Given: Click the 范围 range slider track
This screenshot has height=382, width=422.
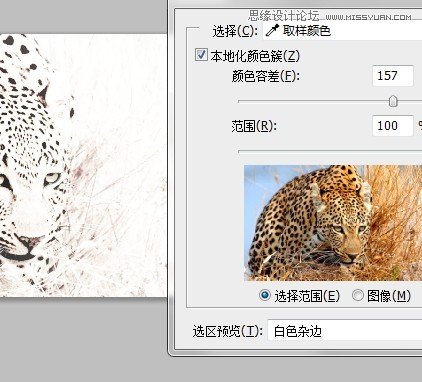Looking at the screenshot, I should tap(330, 151).
